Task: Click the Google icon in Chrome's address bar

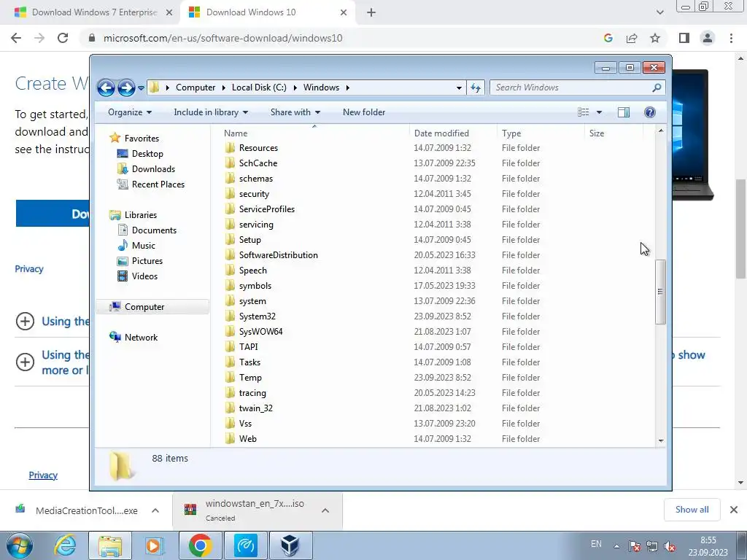Action: point(608,38)
